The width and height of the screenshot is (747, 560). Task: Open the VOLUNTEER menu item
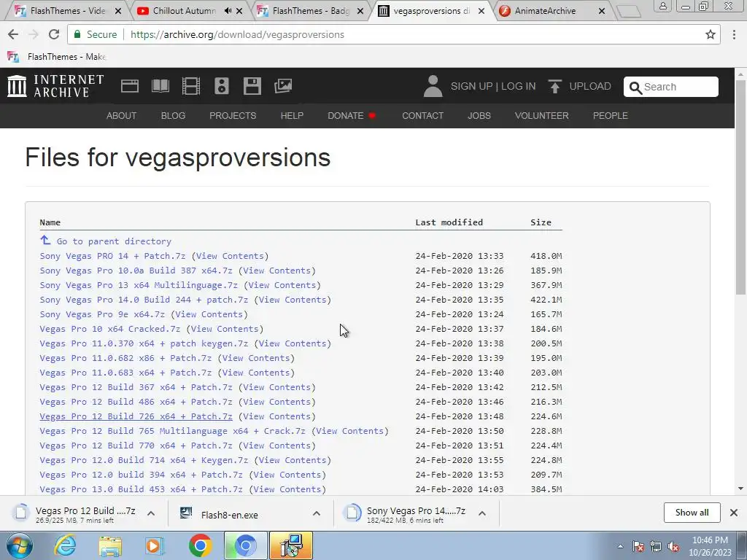(542, 116)
